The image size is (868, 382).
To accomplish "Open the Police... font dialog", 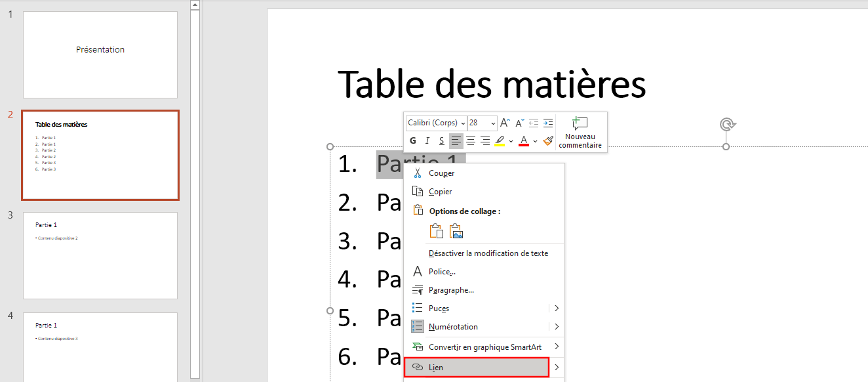I will pos(484,272).
